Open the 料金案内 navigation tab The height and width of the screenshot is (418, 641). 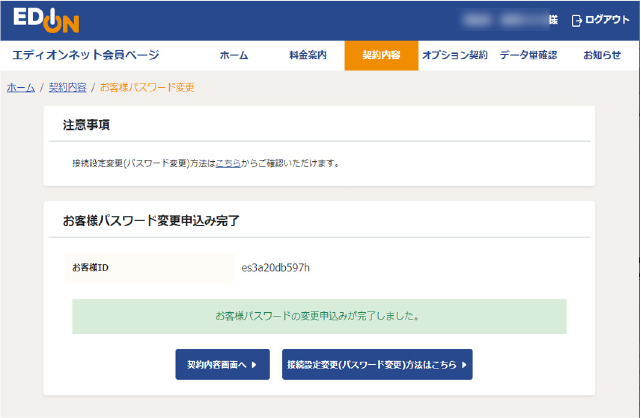307,55
